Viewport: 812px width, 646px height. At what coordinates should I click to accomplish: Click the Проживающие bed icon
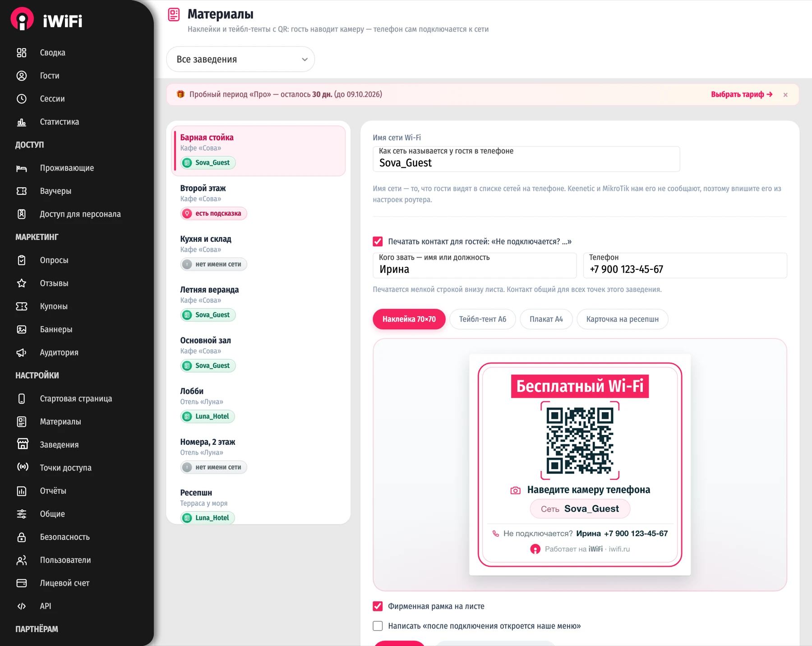22,168
